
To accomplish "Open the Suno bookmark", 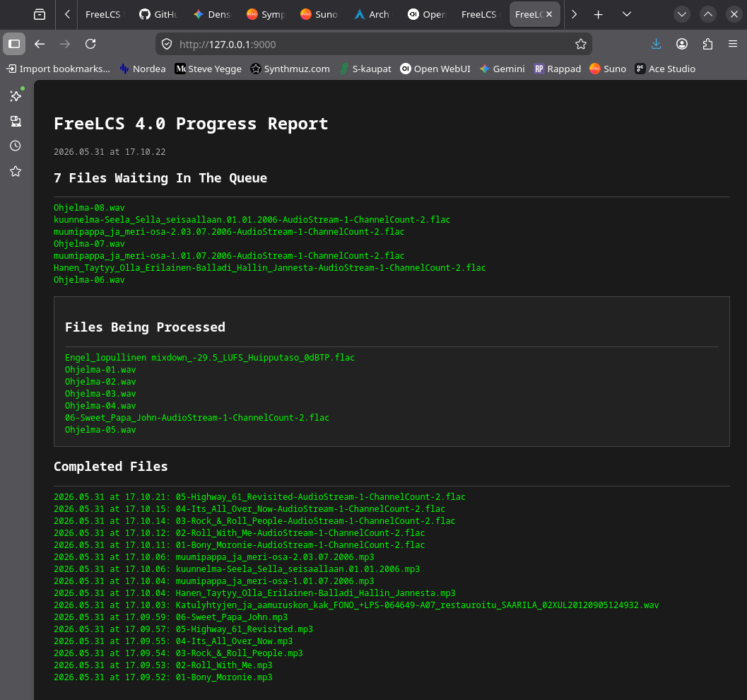I will (x=608, y=69).
